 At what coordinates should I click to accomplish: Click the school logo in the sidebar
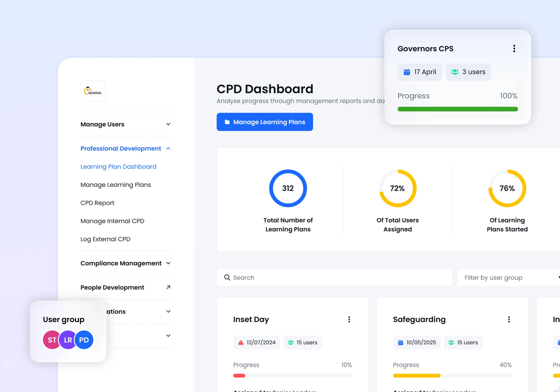click(x=93, y=91)
